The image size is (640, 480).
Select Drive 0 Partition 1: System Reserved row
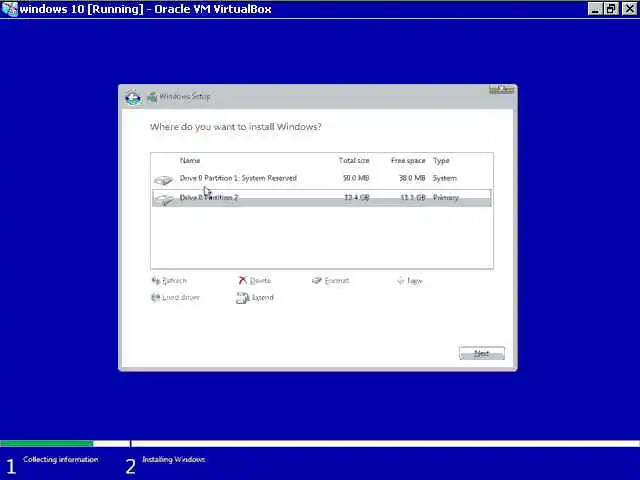(322, 178)
